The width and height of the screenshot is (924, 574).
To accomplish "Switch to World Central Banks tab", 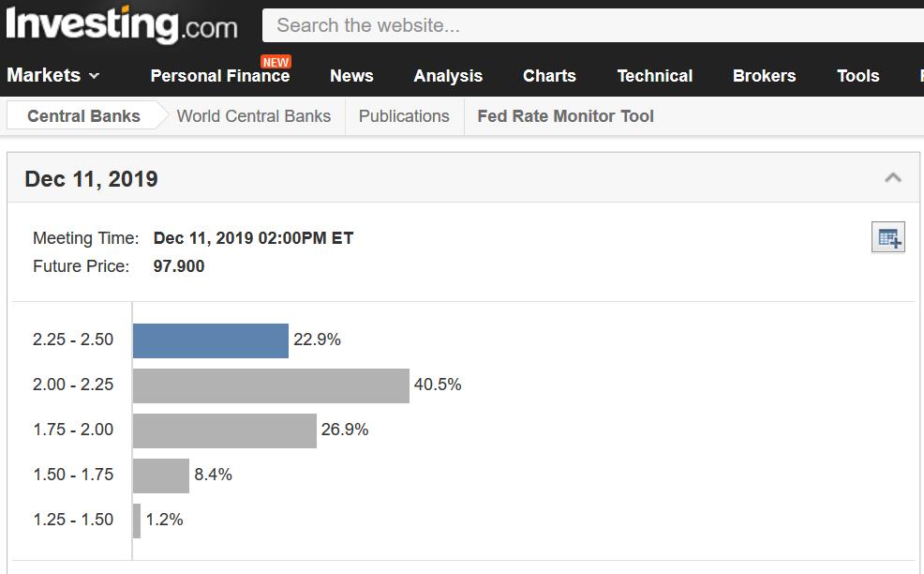I will click(x=253, y=116).
